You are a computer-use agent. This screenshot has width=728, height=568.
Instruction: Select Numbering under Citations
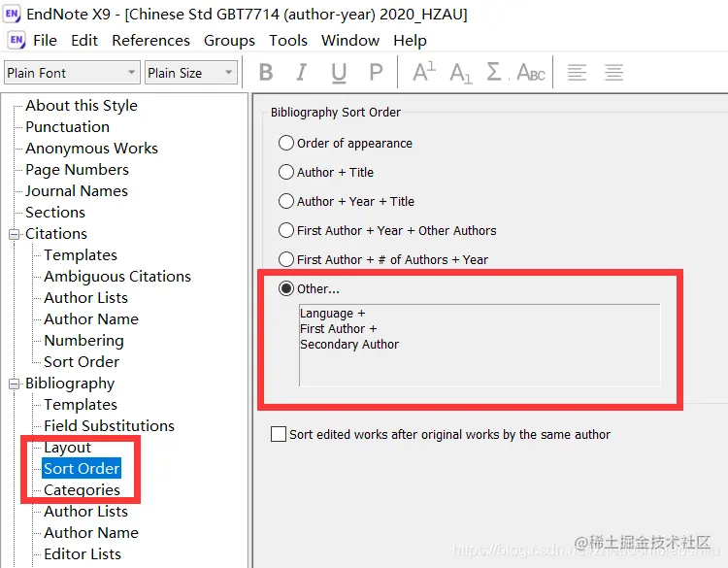click(84, 341)
